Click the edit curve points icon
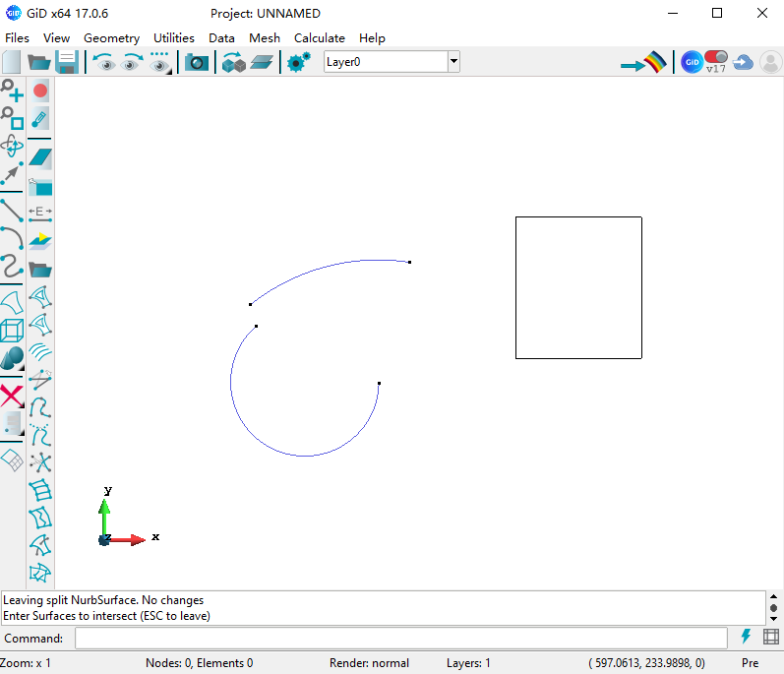 point(40,407)
